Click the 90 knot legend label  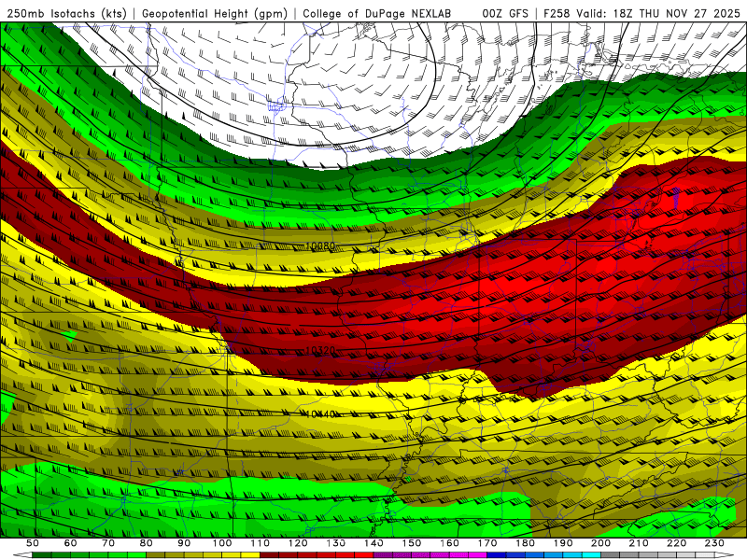coord(184,543)
